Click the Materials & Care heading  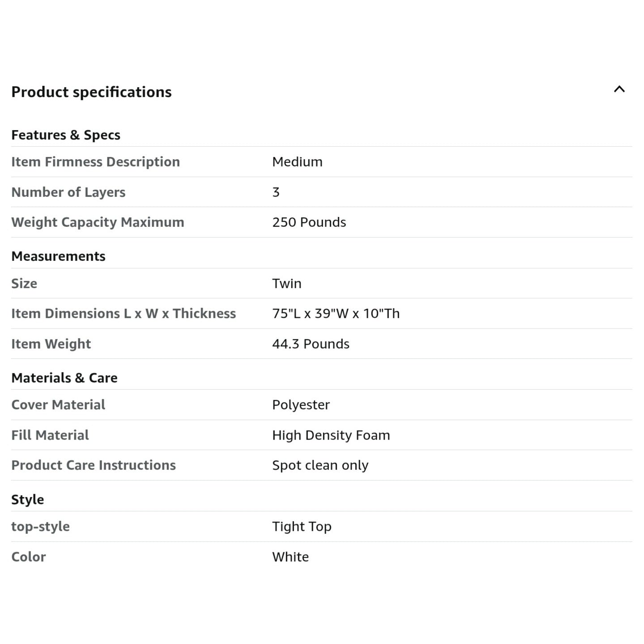pos(64,378)
